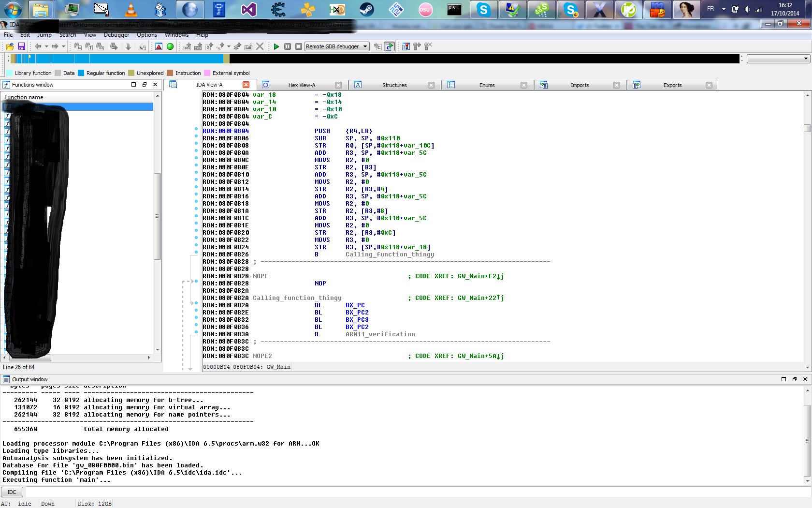
Task: Expand the Remote GDB debugger dropdown
Action: pyautogui.click(x=365, y=46)
